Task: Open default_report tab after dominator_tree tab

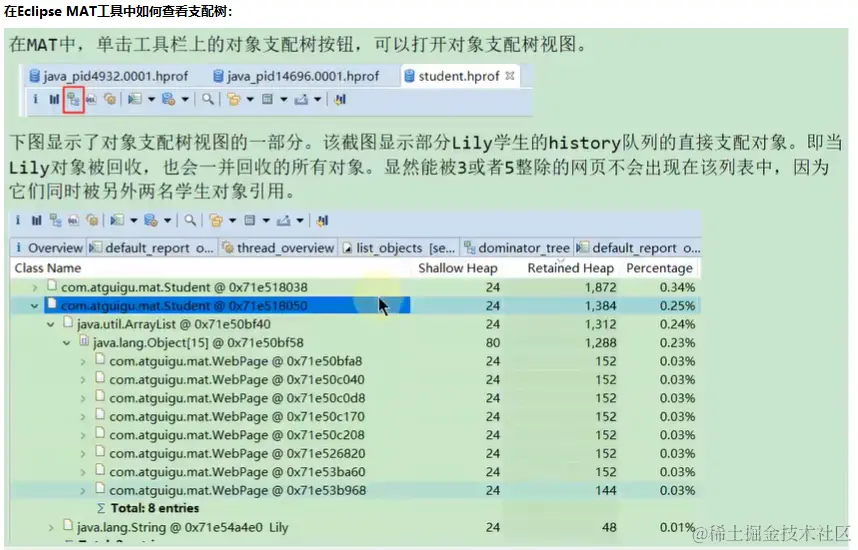Action: click(638, 248)
